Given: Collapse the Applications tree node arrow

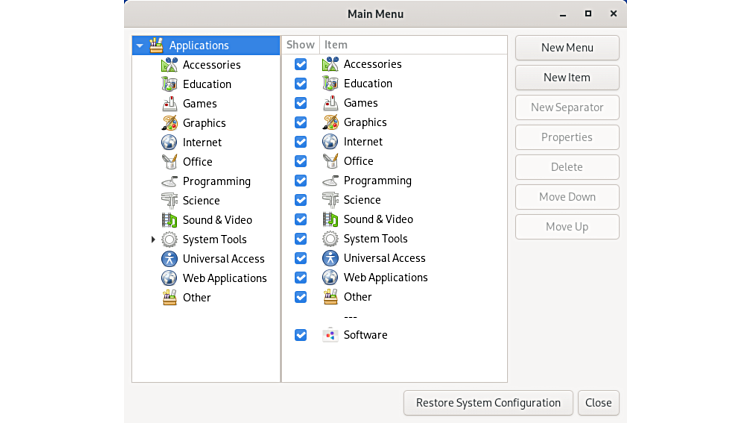Looking at the screenshot, I should click(x=140, y=46).
